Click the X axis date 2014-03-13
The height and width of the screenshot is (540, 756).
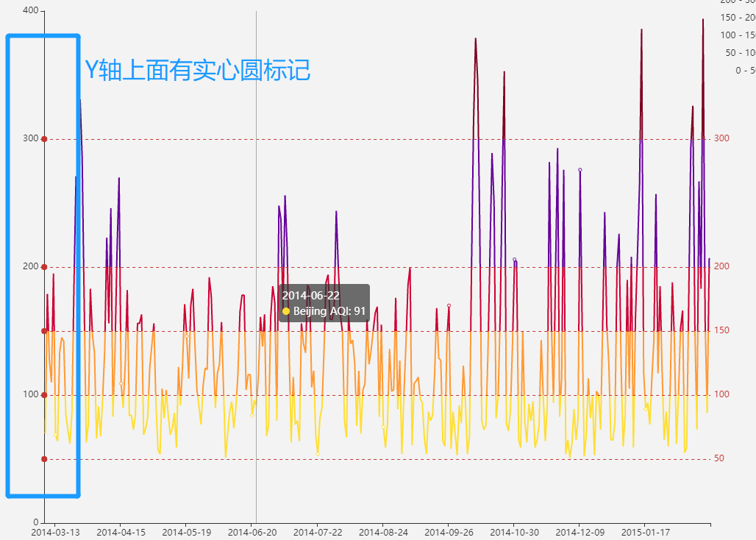pos(55,533)
